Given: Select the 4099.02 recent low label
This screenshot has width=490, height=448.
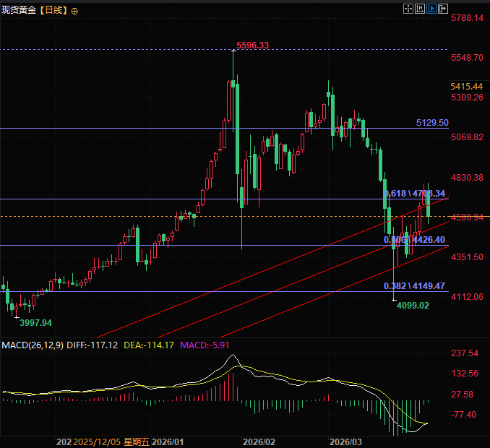Looking at the screenshot, I should pos(413,305).
